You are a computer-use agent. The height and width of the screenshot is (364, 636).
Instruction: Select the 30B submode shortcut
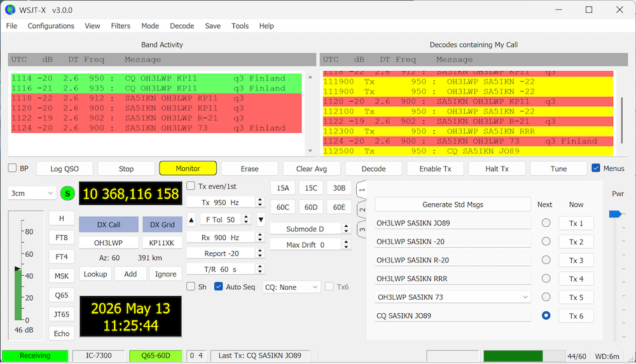[339, 188]
